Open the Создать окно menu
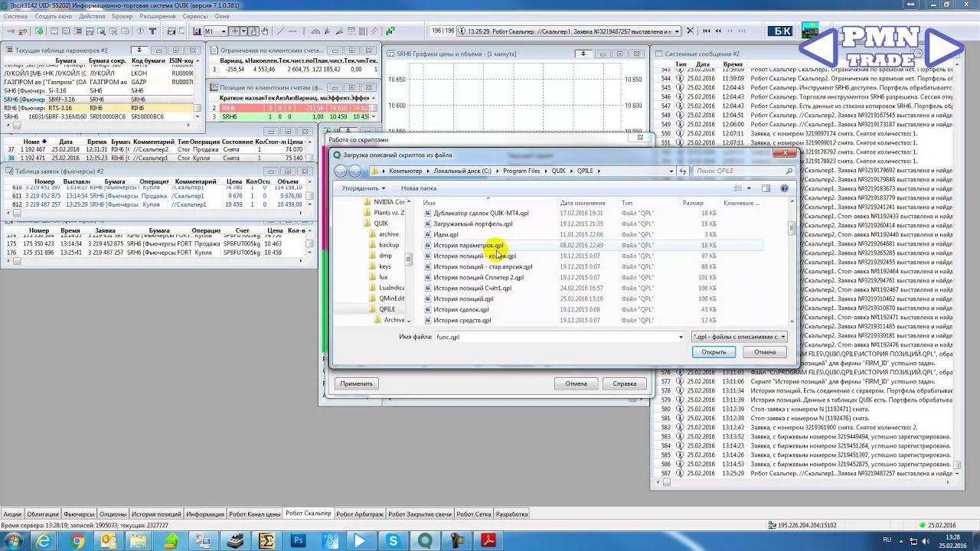This screenshot has height=551, width=980. click(54, 15)
